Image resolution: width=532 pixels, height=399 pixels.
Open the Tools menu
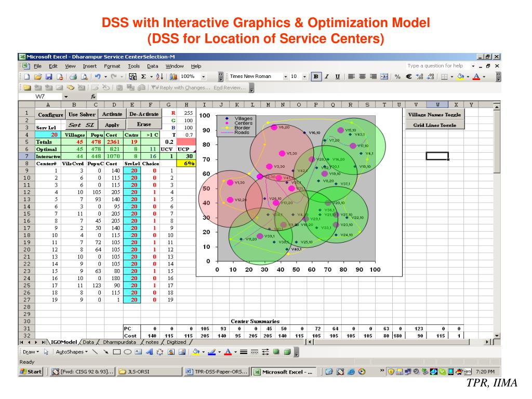pos(134,66)
